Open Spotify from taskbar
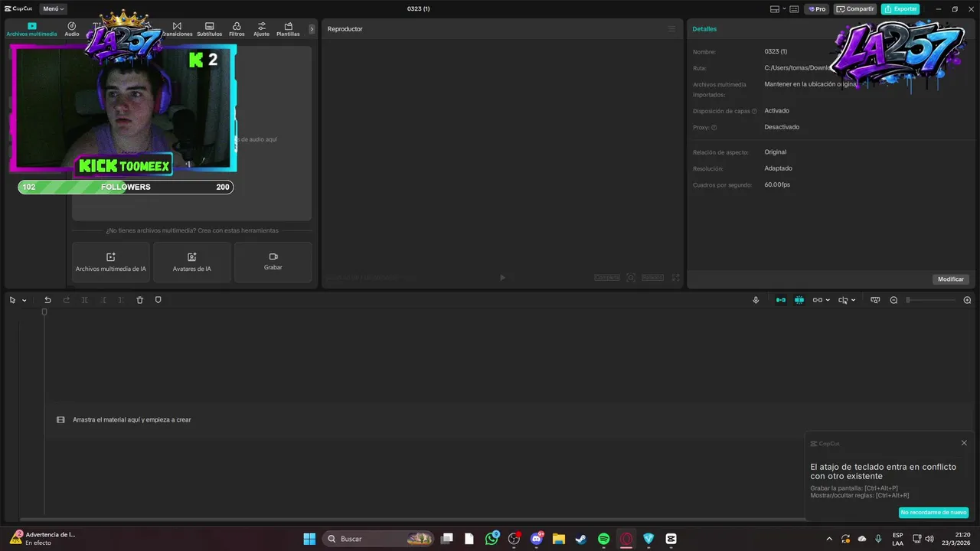The height and width of the screenshot is (551, 980). pyautogui.click(x=603, y=539)
